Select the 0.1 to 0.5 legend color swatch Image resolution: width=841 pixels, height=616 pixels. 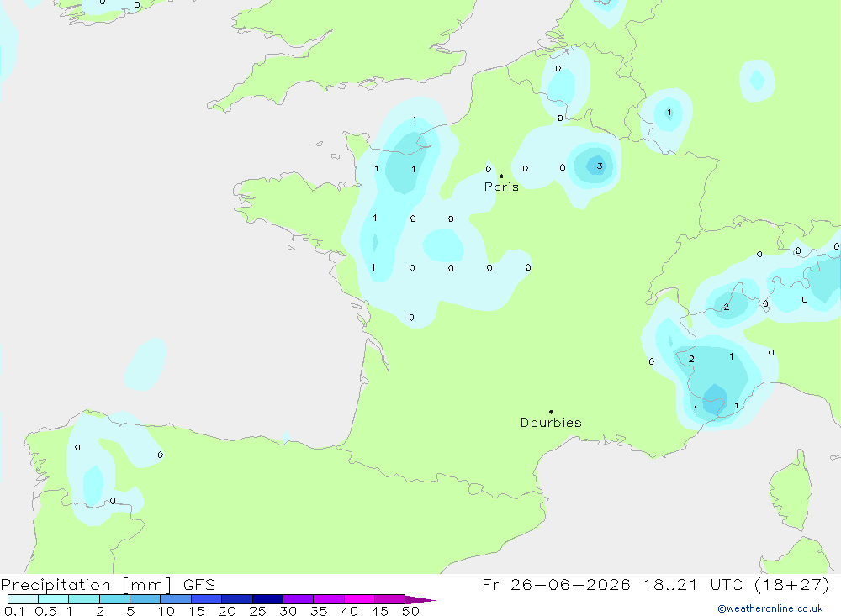click(23, 599)
